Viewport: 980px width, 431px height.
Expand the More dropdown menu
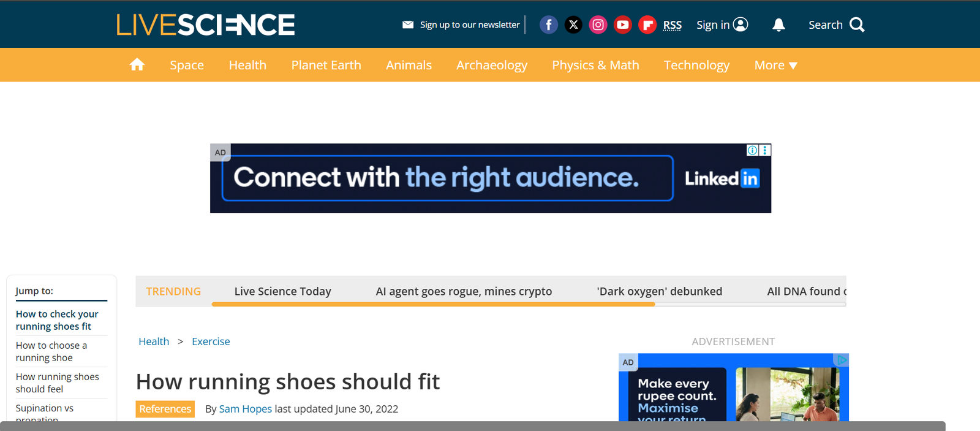click(775, 65)
